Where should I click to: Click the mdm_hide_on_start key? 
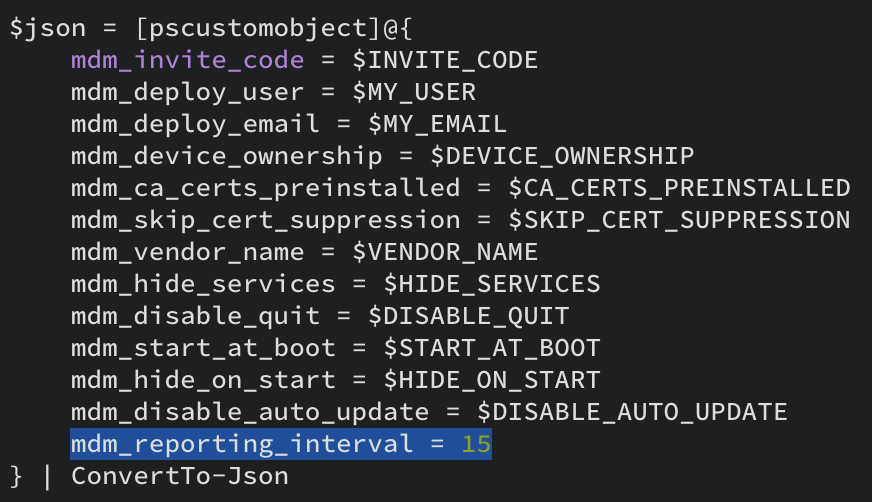pos(203,380)
